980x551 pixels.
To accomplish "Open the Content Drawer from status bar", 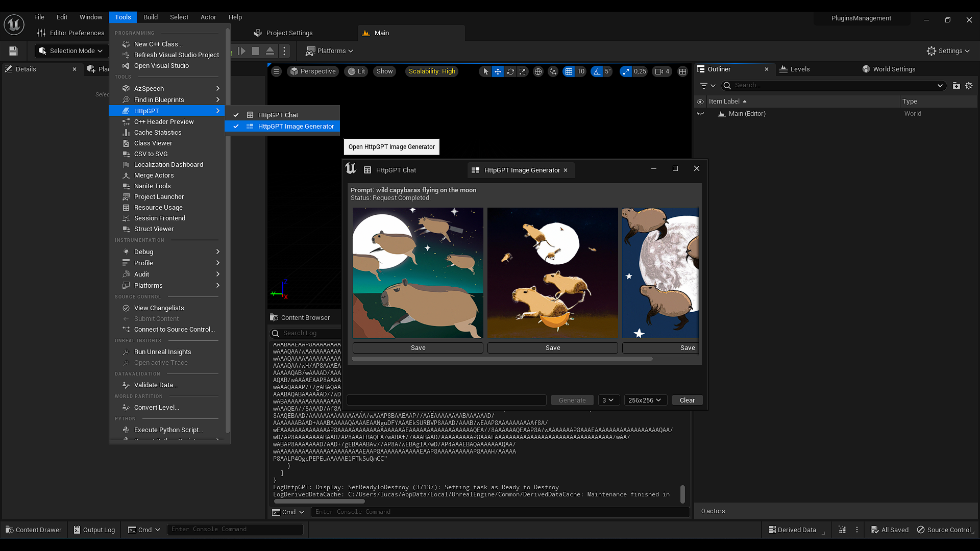I will coord(33,530).
